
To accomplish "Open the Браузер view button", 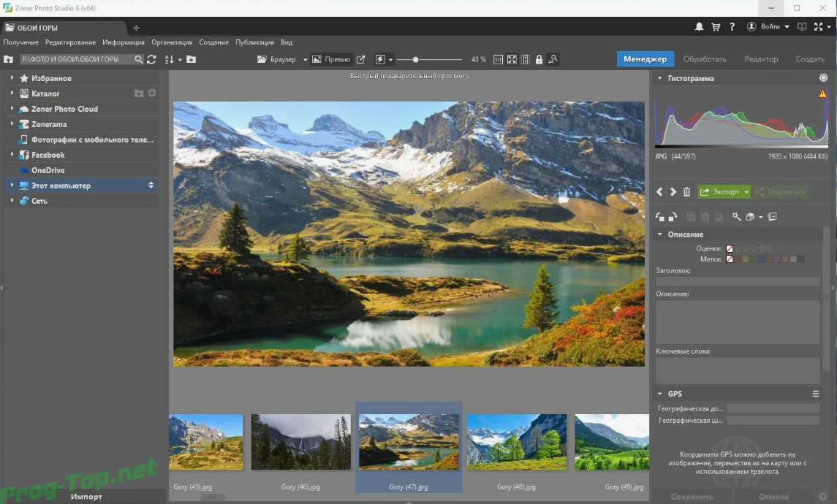I will 278,60.
